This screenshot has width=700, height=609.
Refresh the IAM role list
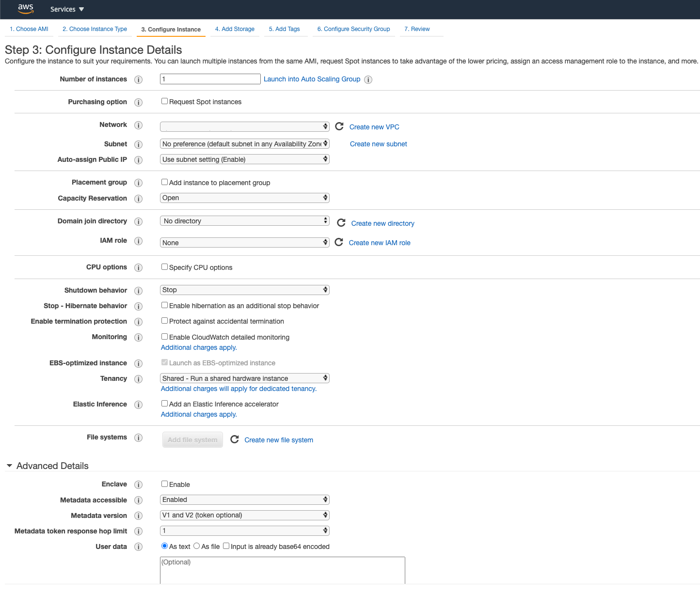click(339, 242)
